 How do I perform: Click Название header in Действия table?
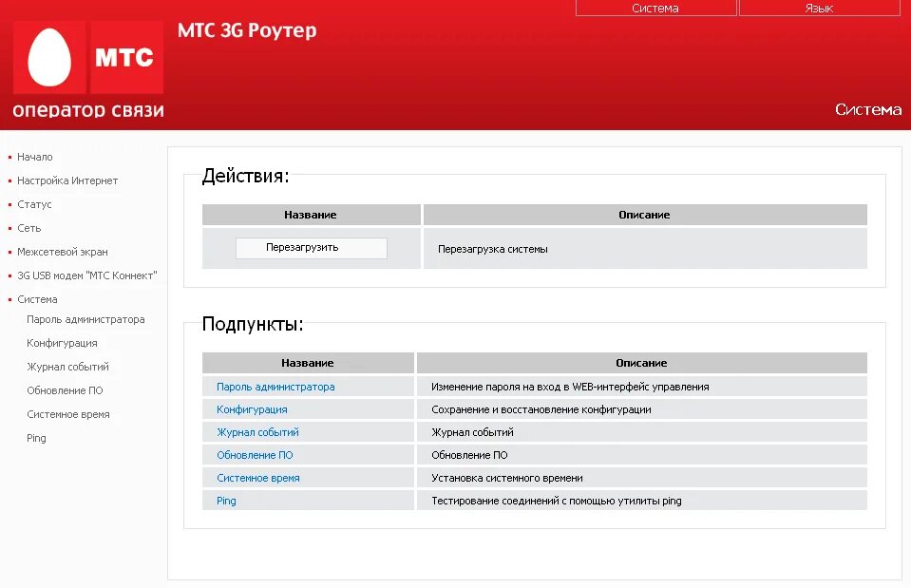pos(311,215)
